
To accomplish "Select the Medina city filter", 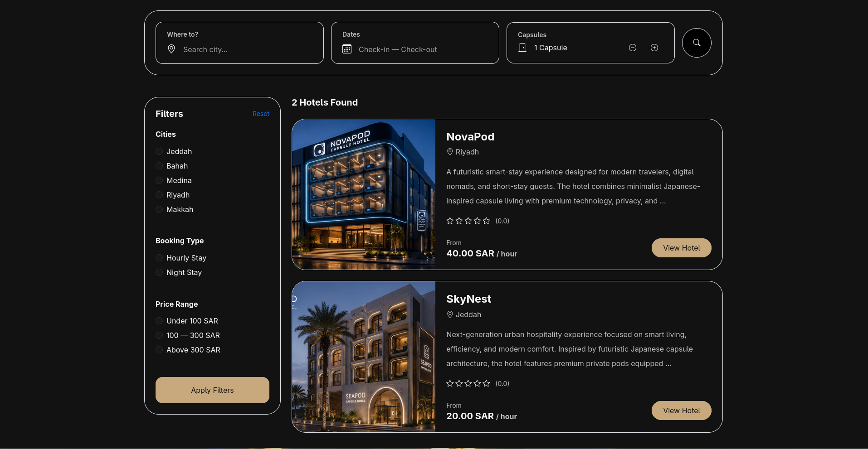I will pyautogui.click(x=159, y=180).
